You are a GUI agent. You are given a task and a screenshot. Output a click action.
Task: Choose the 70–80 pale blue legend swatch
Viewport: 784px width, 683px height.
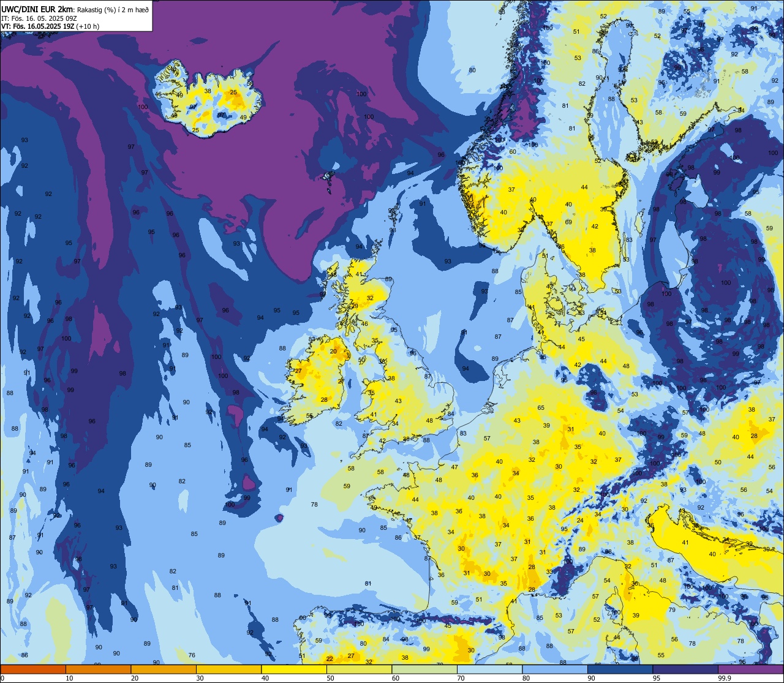[489, 669]
